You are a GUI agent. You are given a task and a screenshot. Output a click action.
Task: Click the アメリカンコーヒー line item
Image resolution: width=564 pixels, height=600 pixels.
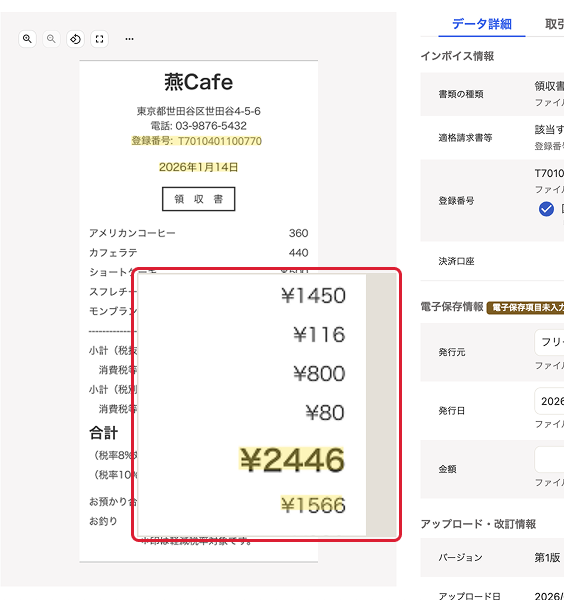click(132, 233)
